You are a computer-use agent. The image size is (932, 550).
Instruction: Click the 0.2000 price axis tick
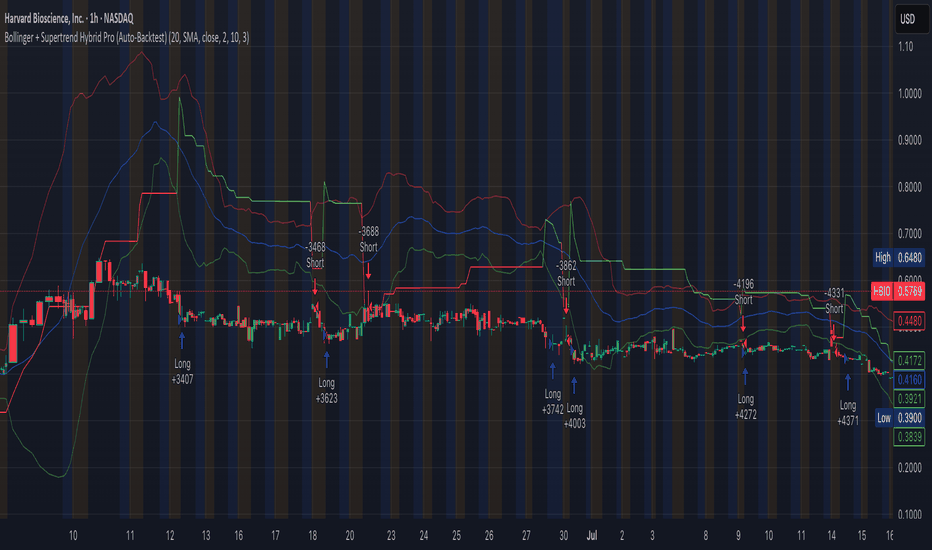[x=909, y=467]
